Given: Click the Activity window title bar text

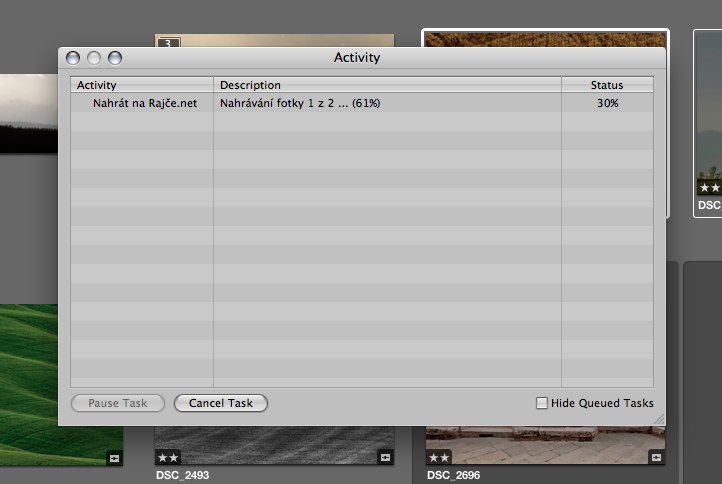Looking at the screenshot, I should click(x=357, y=58).
